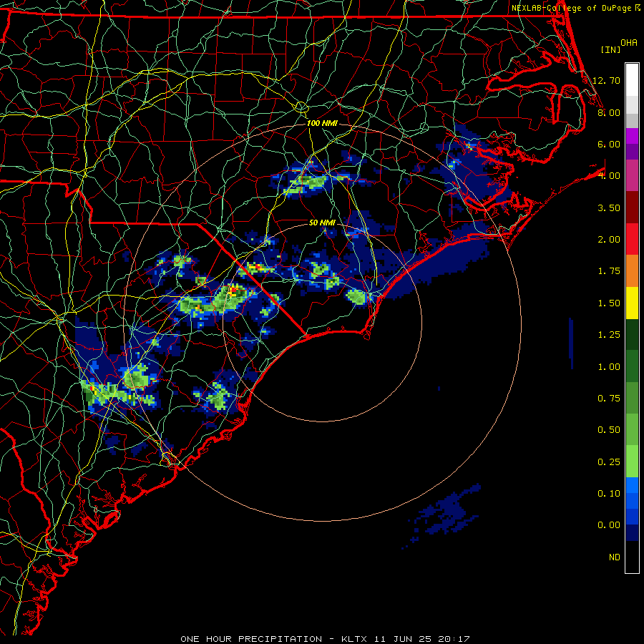Click the 100 NMI range ring label

pyautogui.click(x=322, y=123)
